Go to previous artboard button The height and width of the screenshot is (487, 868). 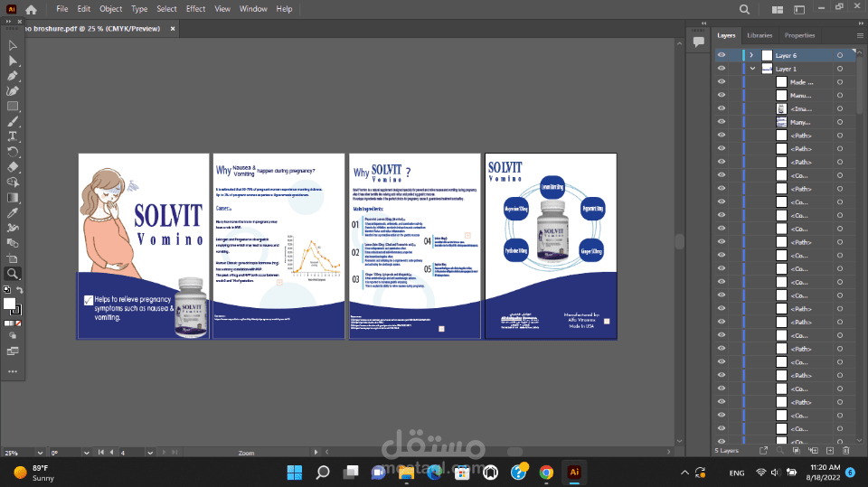tap(112, 452)
